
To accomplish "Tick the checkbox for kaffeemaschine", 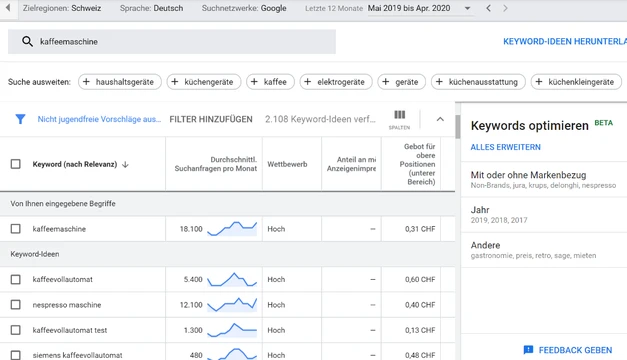I will coord(16,229).
